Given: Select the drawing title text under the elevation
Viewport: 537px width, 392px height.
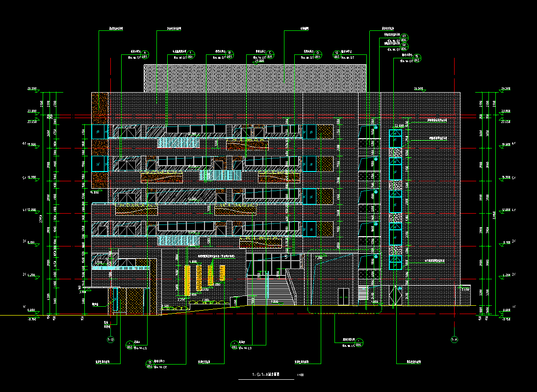Looking at the screenshot, I should click(265, 375).
